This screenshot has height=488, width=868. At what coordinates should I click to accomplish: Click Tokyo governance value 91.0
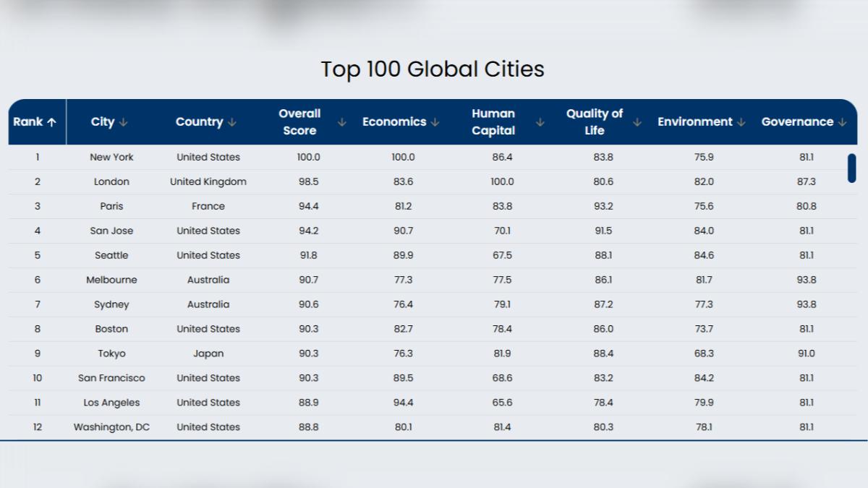pos(807,354)
